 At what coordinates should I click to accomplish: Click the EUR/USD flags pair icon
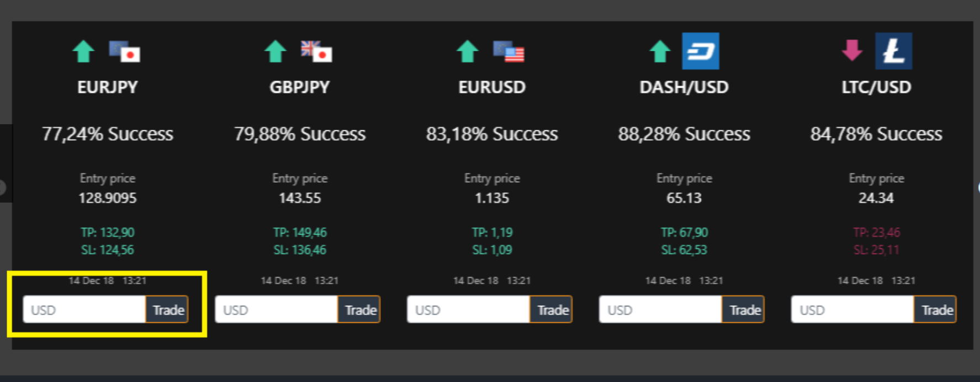click(508, 51)
